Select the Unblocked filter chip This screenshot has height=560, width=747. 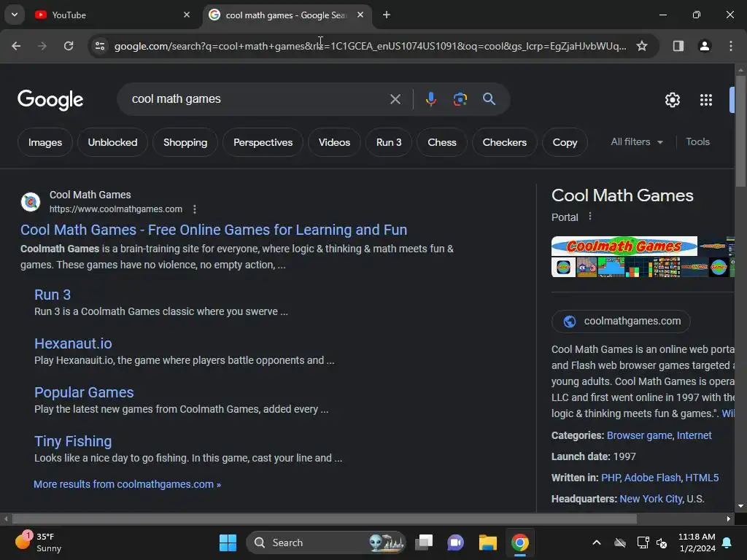(112, 142)
